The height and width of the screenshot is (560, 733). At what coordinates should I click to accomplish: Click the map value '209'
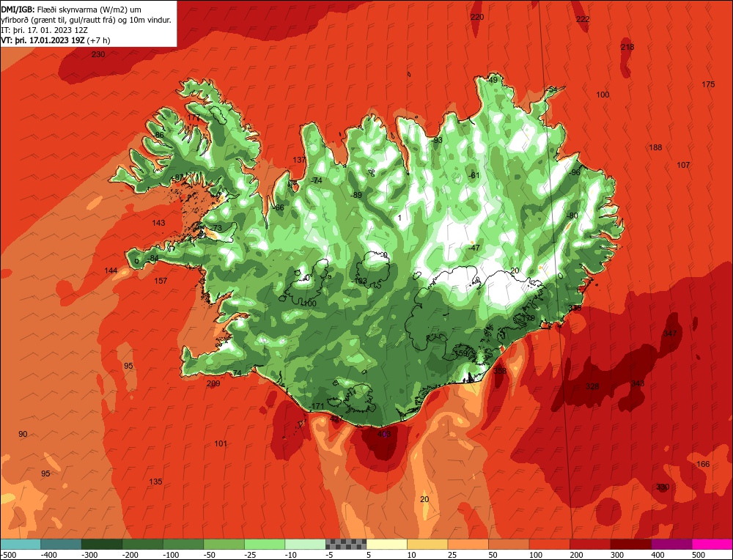coord(213,384)
